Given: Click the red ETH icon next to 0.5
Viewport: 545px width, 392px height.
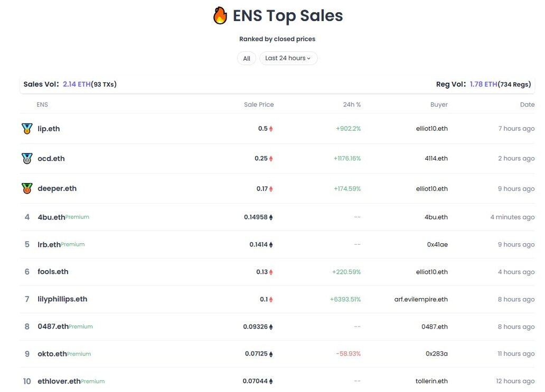Looking at the screenshot, I should tap(271, 129).
